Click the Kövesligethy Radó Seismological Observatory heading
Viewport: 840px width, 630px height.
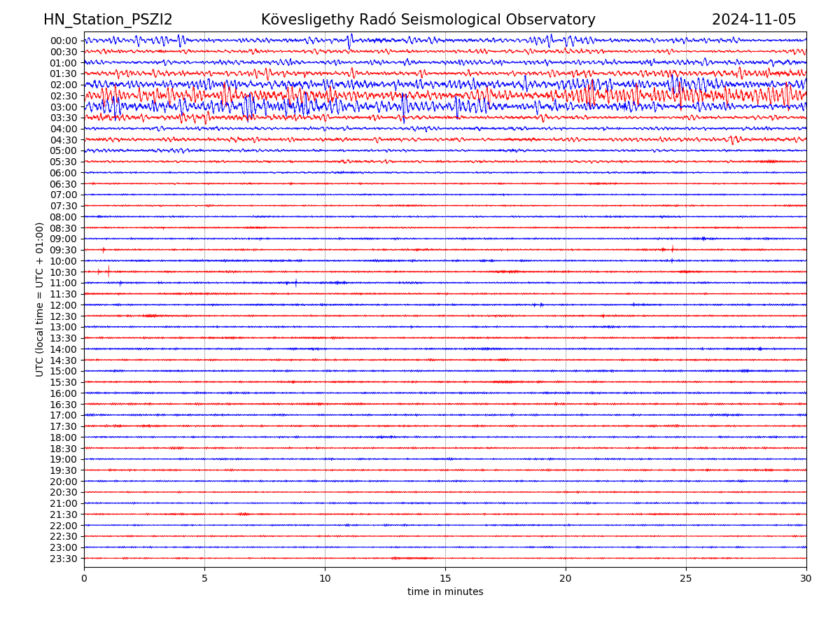click(428, 20)
